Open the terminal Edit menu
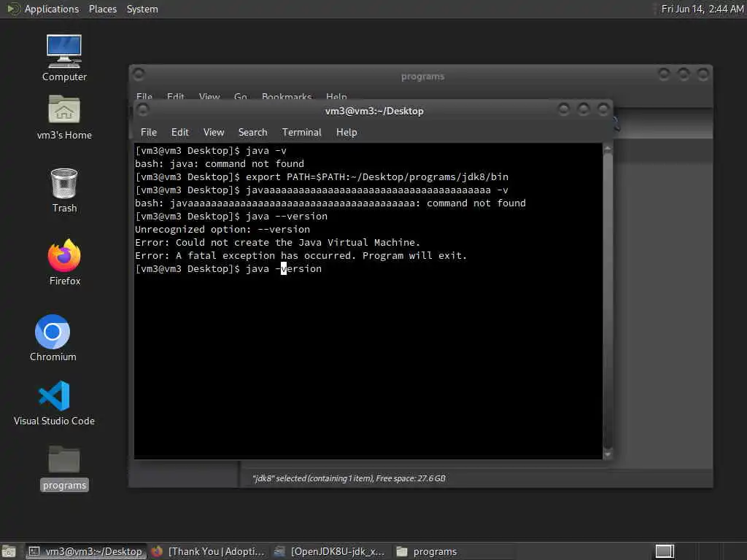The width and height of the screenshot is (747, 560). tap(179, 133)
